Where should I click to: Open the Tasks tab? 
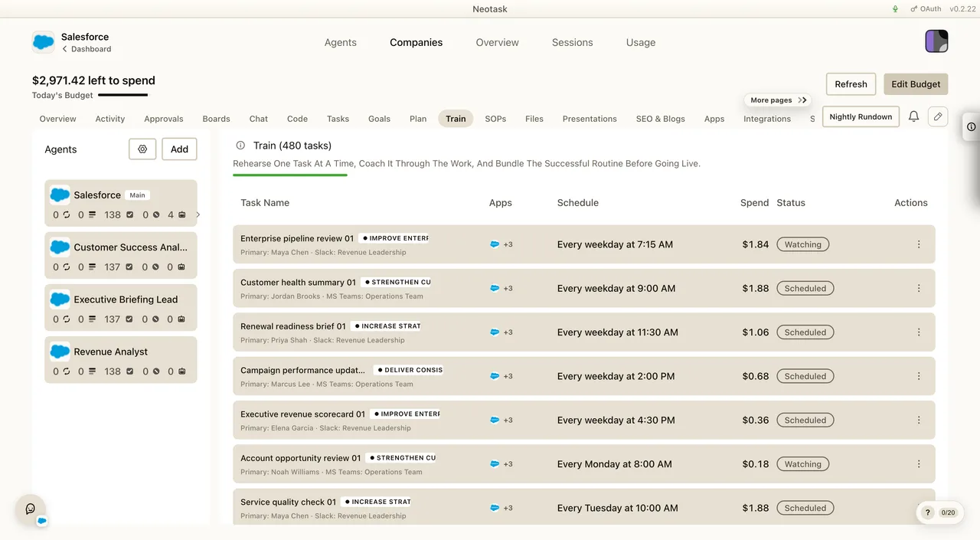pos(338,119)
